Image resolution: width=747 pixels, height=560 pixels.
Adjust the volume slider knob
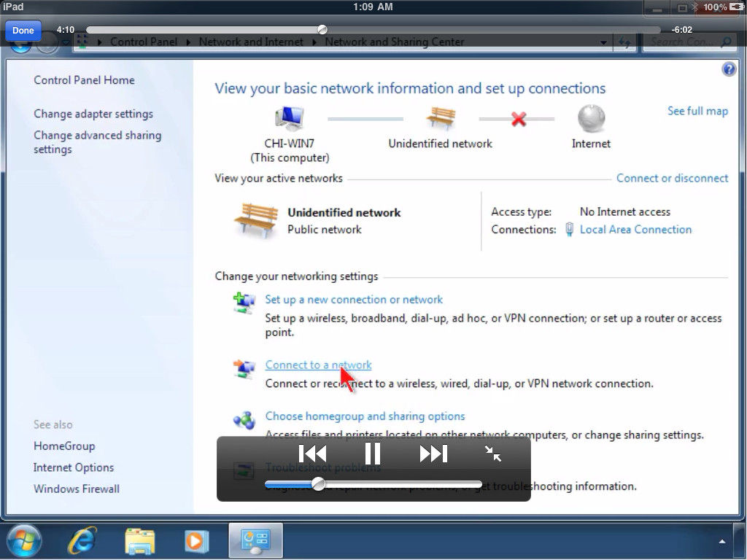click(318, 485)
